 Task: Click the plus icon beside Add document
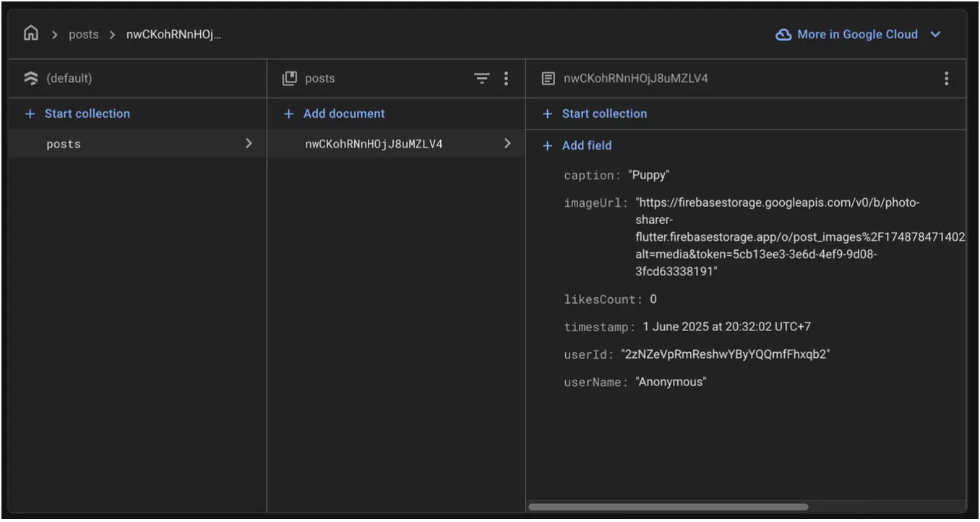tap(288, 114)
